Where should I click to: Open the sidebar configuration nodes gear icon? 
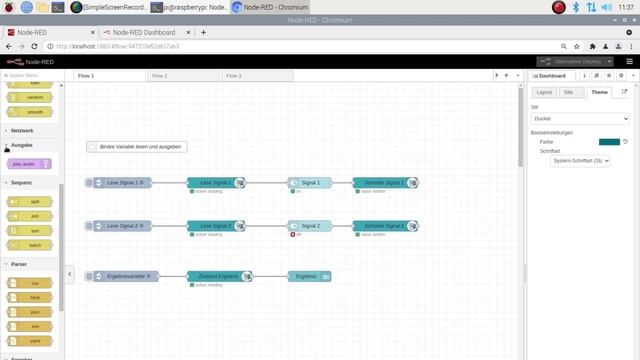(x=621, y=76)
